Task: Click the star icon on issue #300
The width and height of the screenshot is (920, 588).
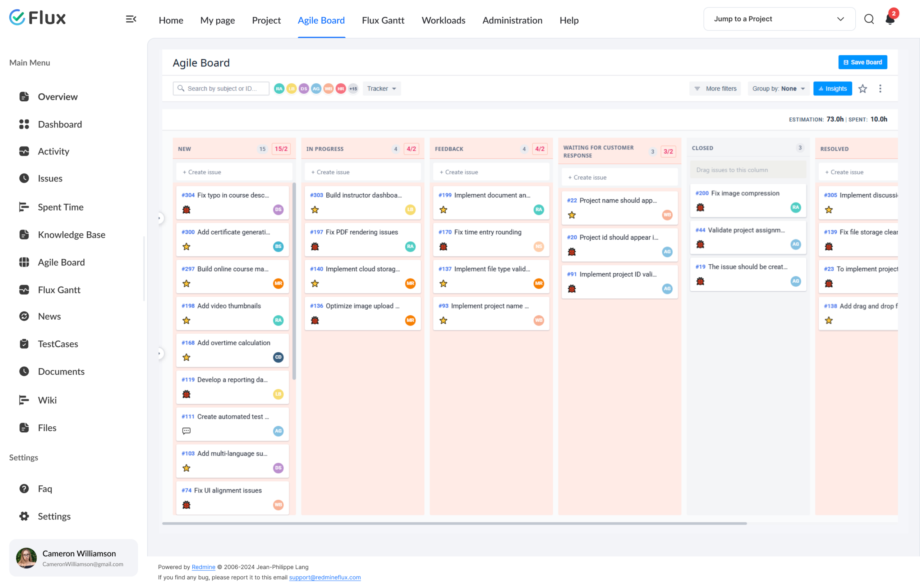Action: 187,247
